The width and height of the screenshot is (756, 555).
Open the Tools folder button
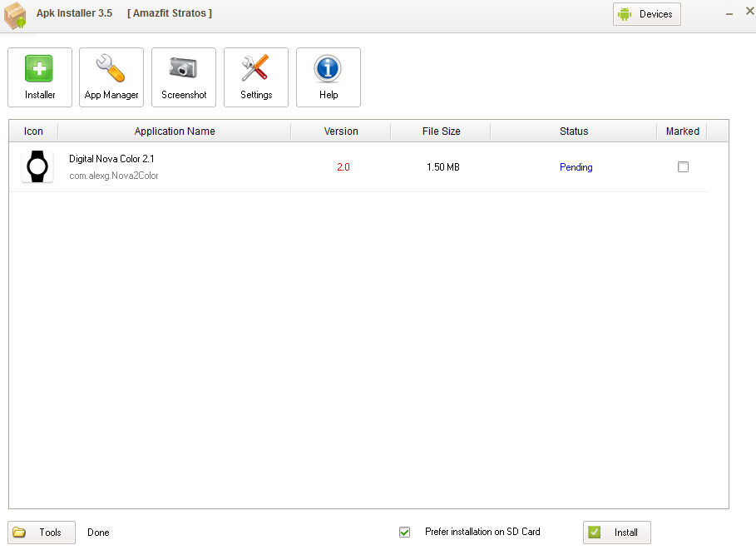tap(42, 533)
